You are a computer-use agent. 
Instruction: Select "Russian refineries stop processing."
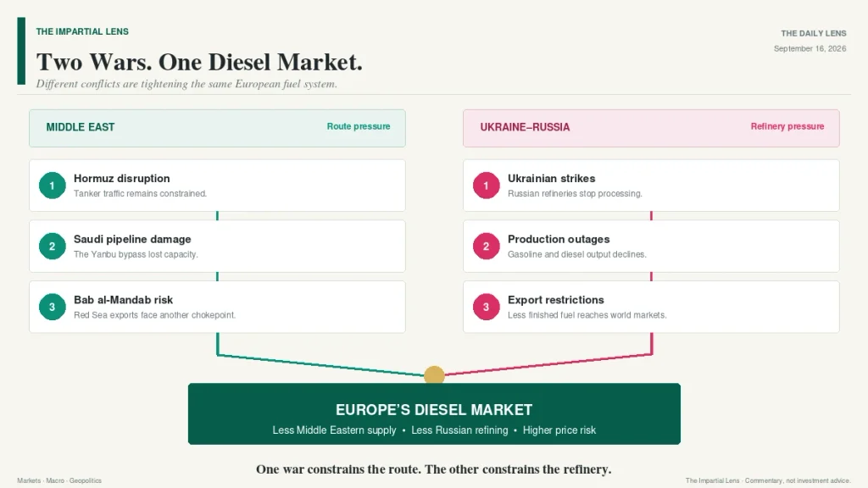[576, 194]
